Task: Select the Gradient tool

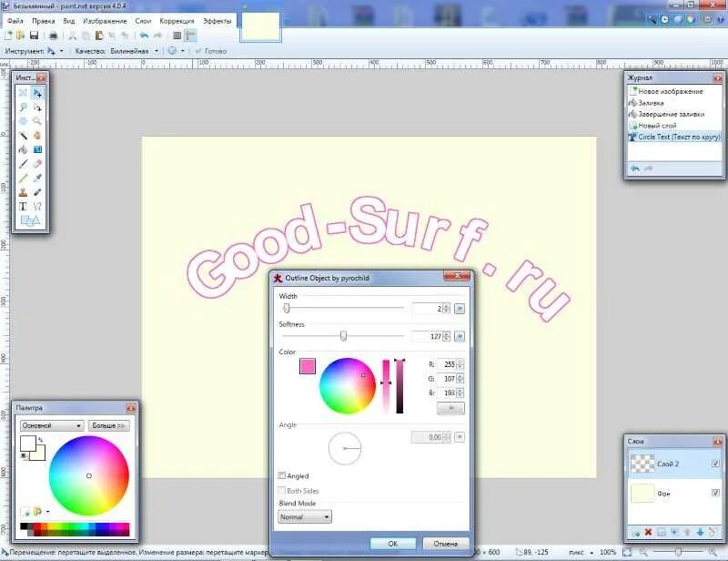Action: point(37,149)
